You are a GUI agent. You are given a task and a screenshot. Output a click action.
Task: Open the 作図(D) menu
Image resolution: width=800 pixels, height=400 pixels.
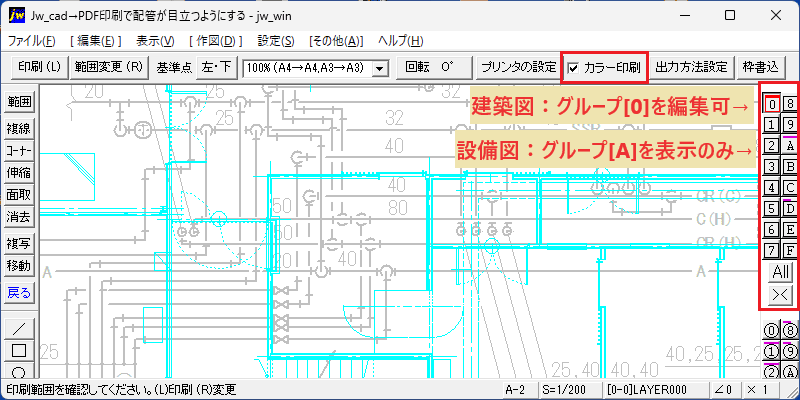click(216, 41)
